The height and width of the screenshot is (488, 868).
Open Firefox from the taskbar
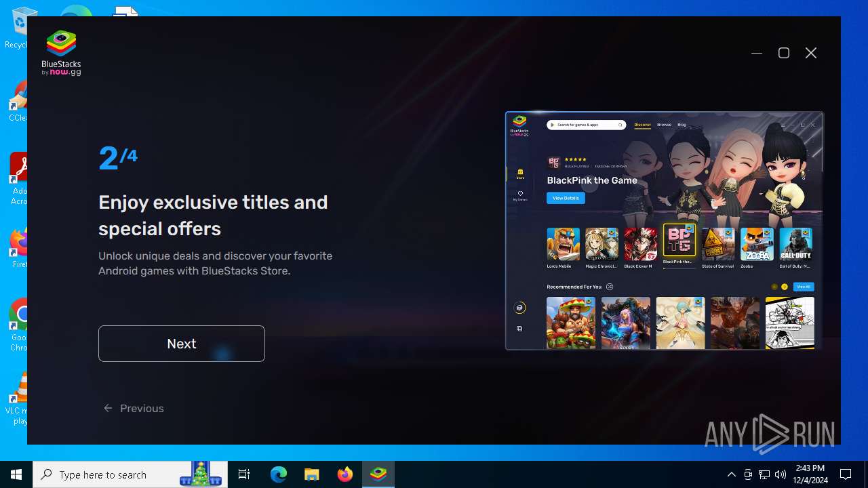click(x=344, y=474)
